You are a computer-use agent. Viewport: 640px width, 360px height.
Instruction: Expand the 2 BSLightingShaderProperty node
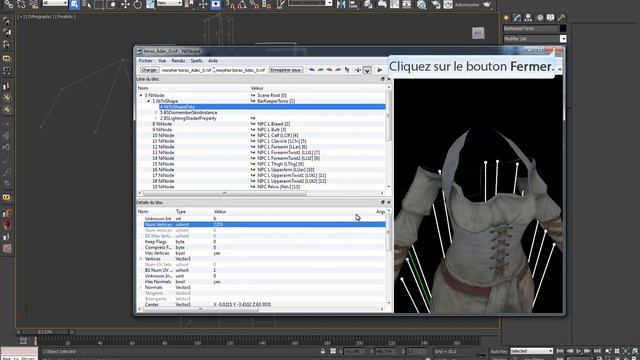click(x=156, y=118)
